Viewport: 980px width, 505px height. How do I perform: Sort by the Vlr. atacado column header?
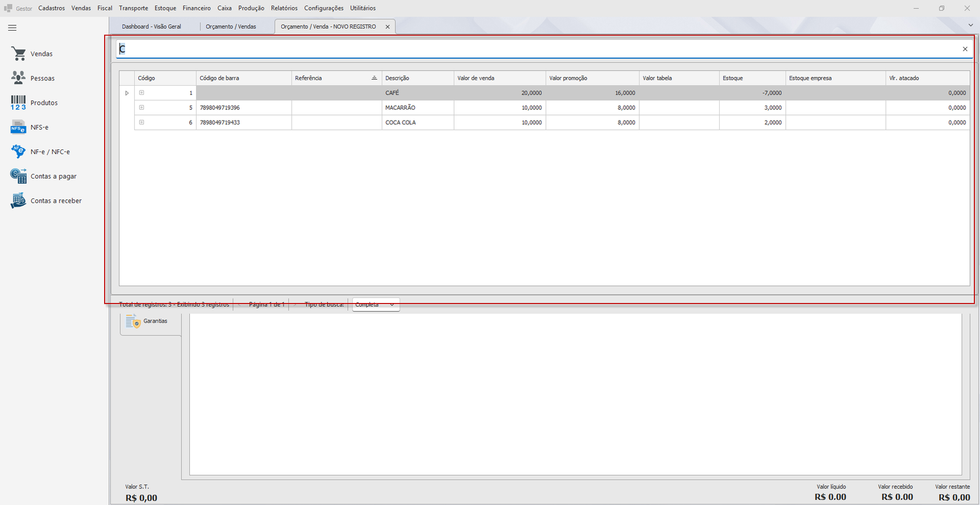927,78
